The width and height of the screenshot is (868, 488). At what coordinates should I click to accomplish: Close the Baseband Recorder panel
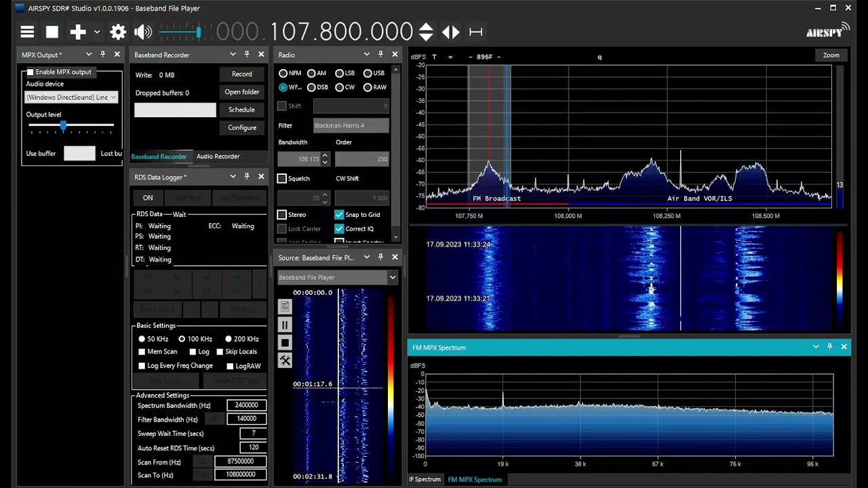261,55
